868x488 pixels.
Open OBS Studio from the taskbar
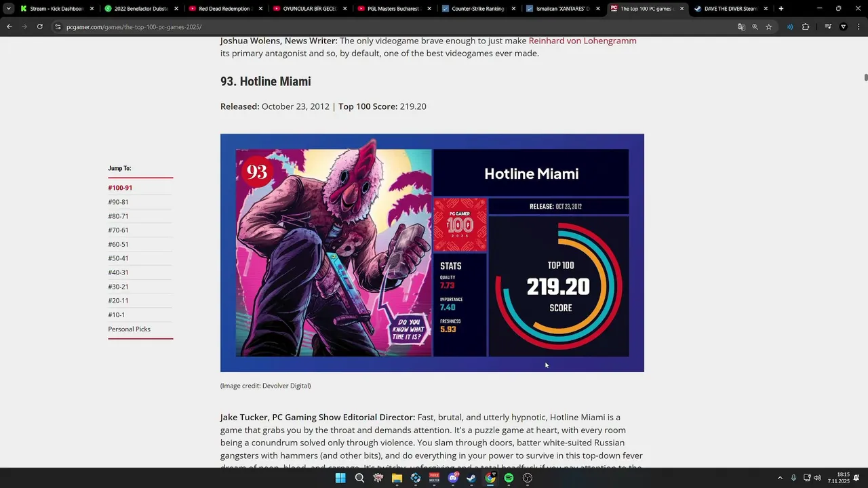tap(528, 478)
